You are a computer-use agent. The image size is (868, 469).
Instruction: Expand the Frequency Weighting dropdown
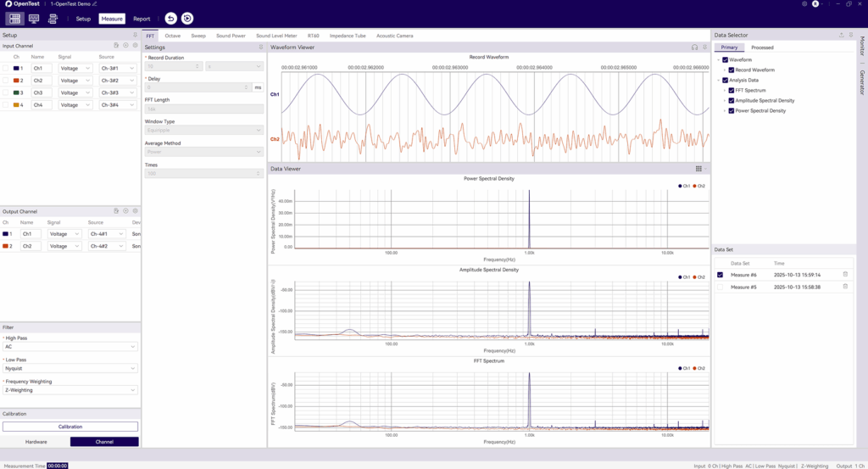(70, 390)
